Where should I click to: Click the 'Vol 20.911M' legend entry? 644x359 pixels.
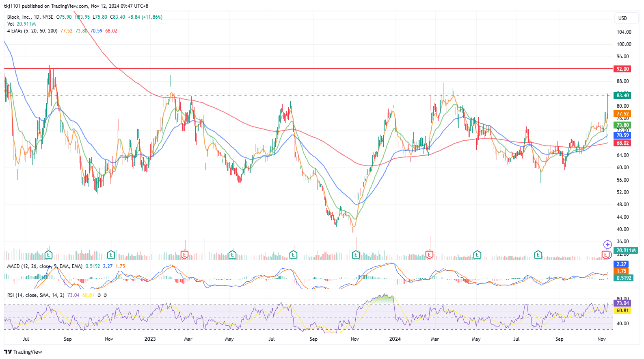pyautogui.click(x=22, y=24)
